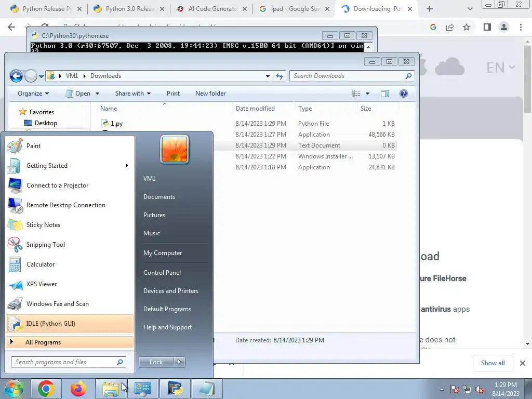Launch Remote Desktop Connection
This screenshot has height=399, width=532.
pos(70,205)
